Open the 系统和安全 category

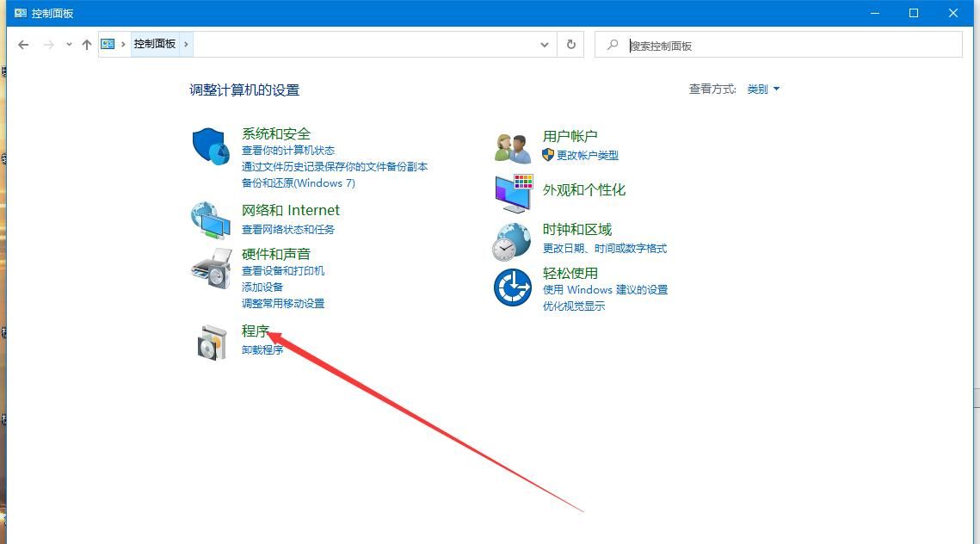coord(276,133)
